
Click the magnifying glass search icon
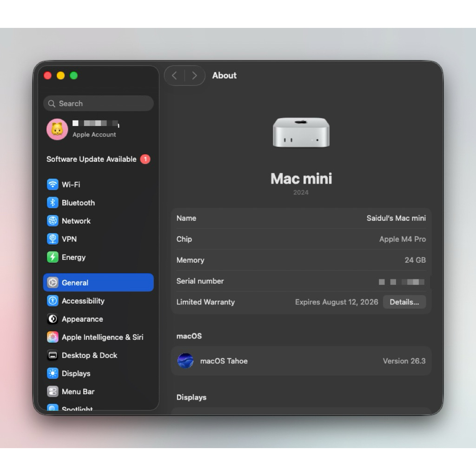(52, 104)
